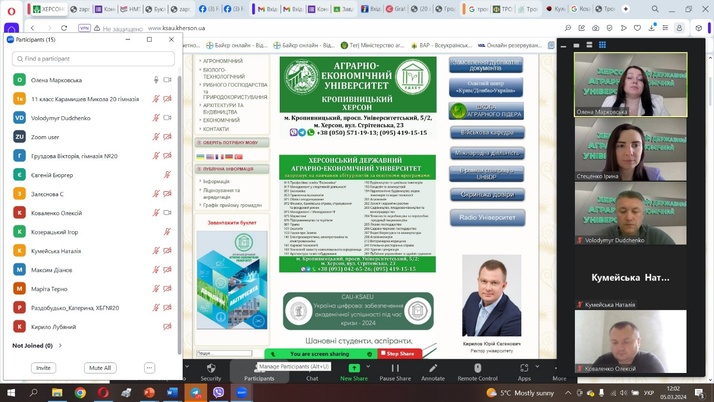Pause the screen share
Viewport: 714px width, 402px height.
click(x=395, y=372)
